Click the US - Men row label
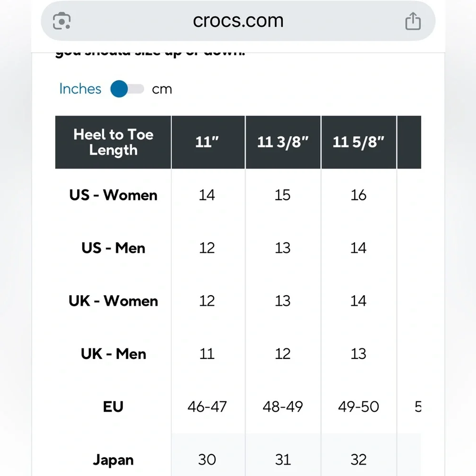Viewport: 476px width, 476px height. tap(113, 248)
